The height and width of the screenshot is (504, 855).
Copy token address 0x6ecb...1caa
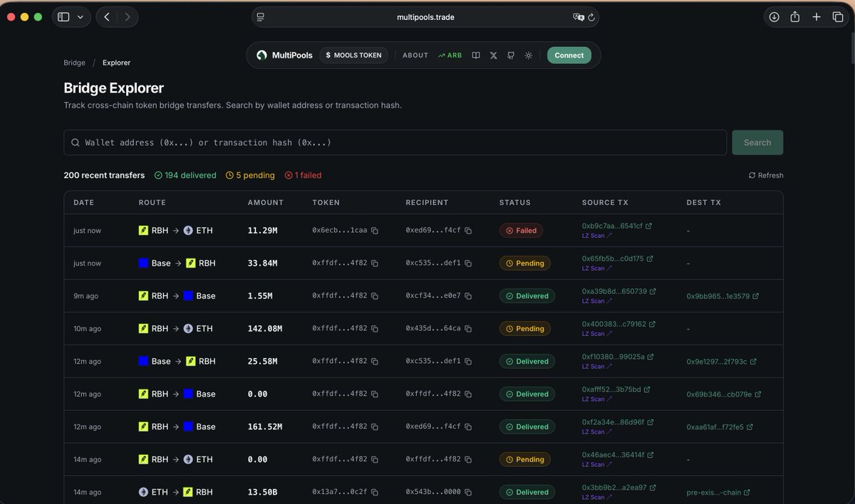pos(375,231)
